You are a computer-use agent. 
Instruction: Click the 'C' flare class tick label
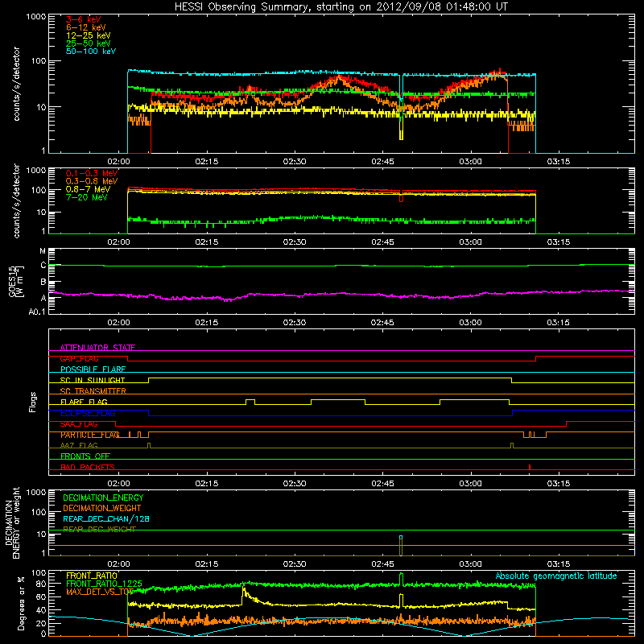(43, 266)
